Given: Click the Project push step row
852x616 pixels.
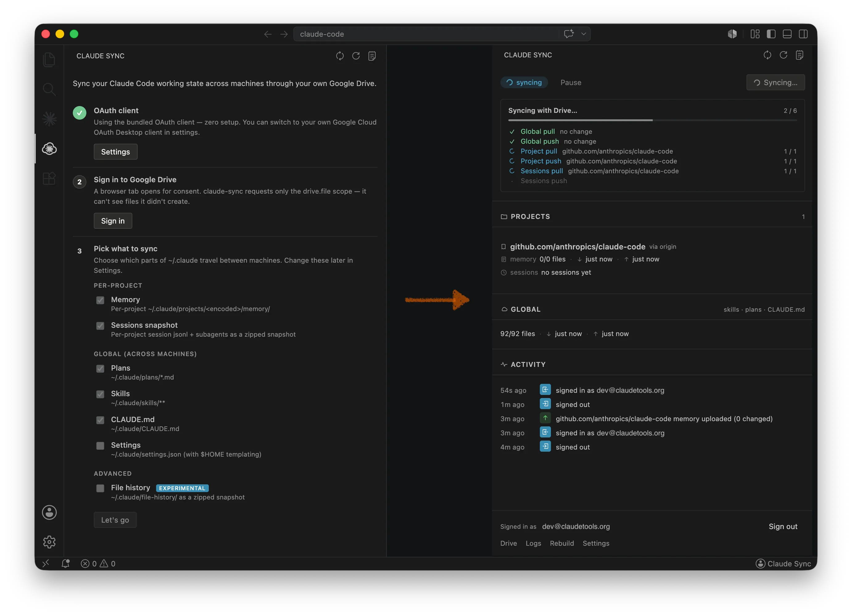Looking at the screenshot, I should click(652, 161).
